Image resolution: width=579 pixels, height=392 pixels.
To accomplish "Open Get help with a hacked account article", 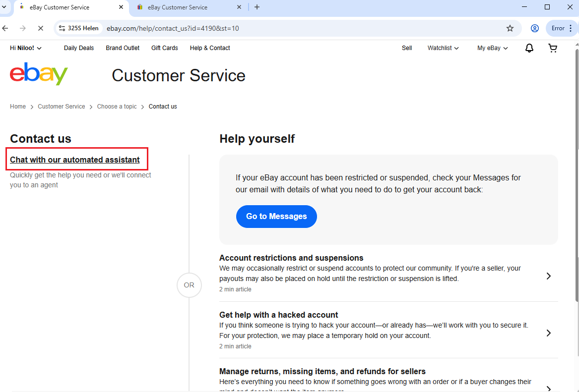I will click(279, 315).
